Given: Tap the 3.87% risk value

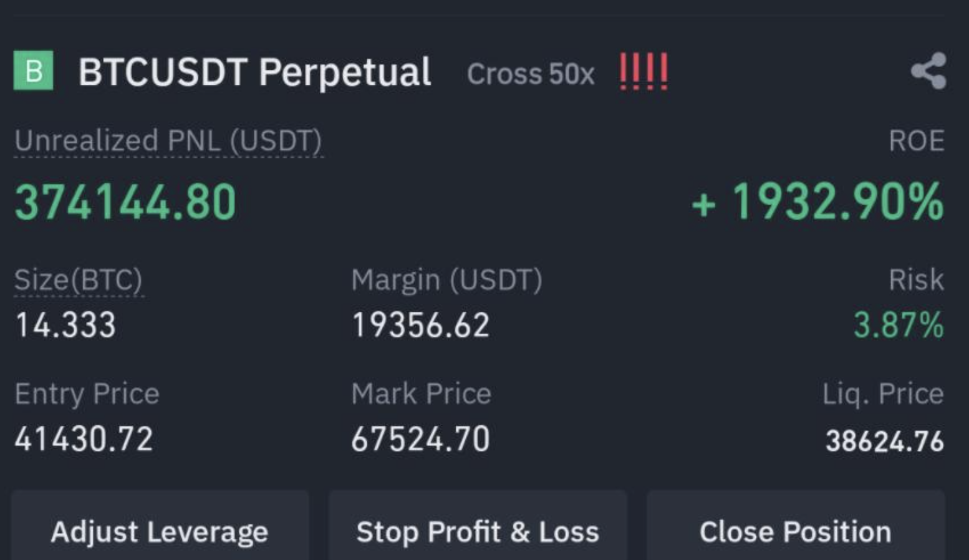Looking at the screenshot, I should tap(899, 325).
